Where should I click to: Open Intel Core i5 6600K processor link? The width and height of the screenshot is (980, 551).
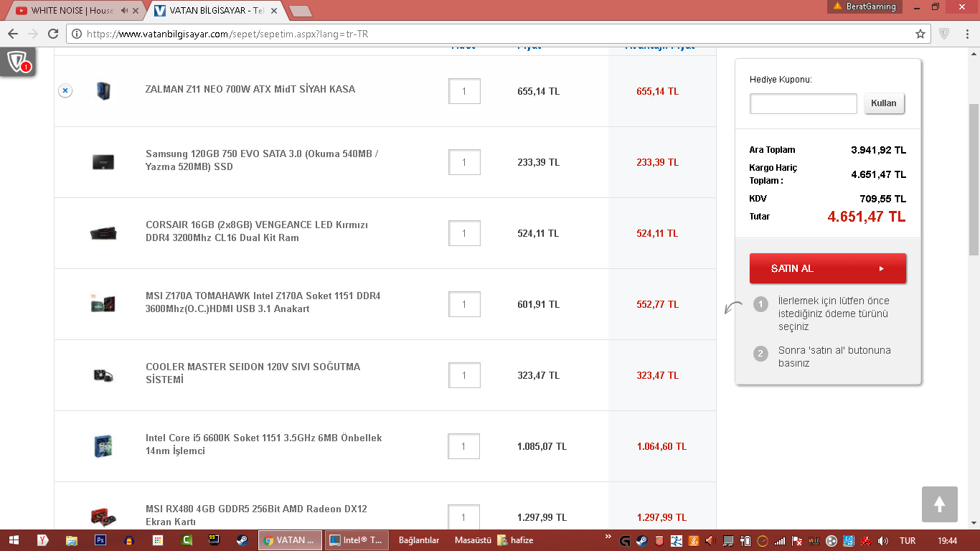click(264, 444)
